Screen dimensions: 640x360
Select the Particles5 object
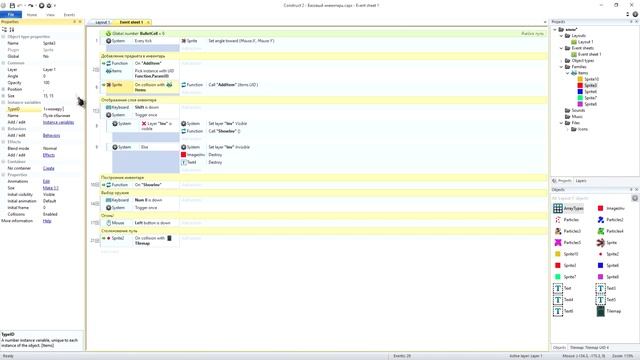pyautogui.click(x=568, y=242)
